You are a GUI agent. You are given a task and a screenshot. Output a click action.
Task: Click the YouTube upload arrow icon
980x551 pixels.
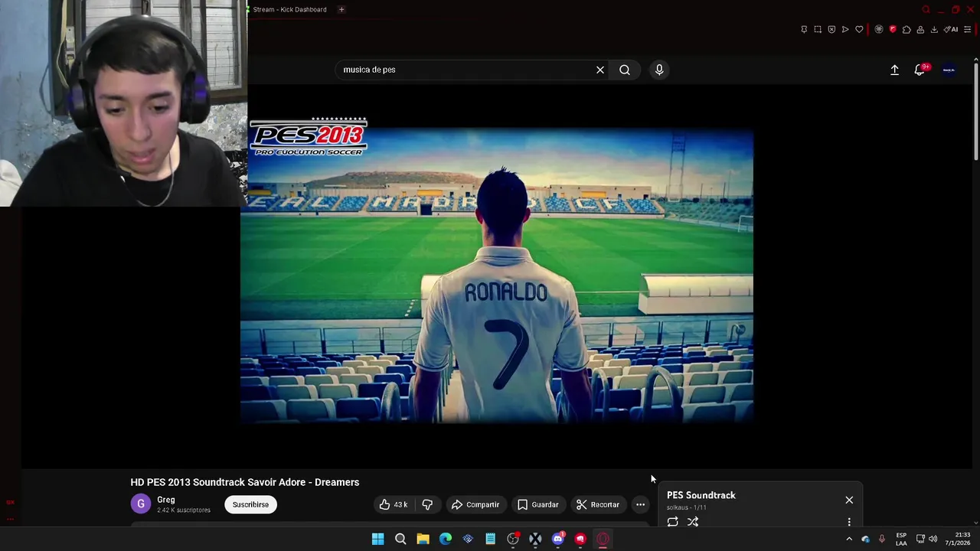point(894,70)
